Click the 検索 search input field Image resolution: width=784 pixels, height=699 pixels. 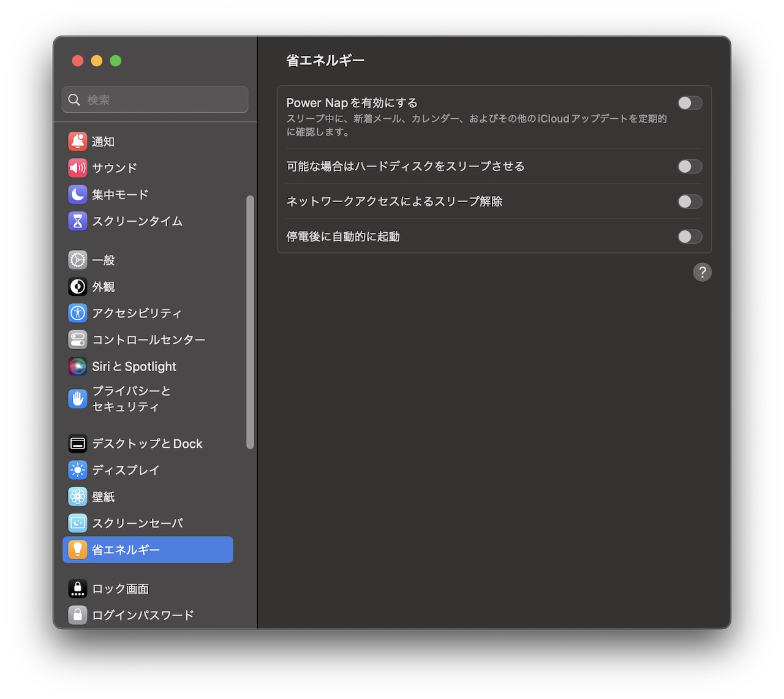click(x=155, y=100)
